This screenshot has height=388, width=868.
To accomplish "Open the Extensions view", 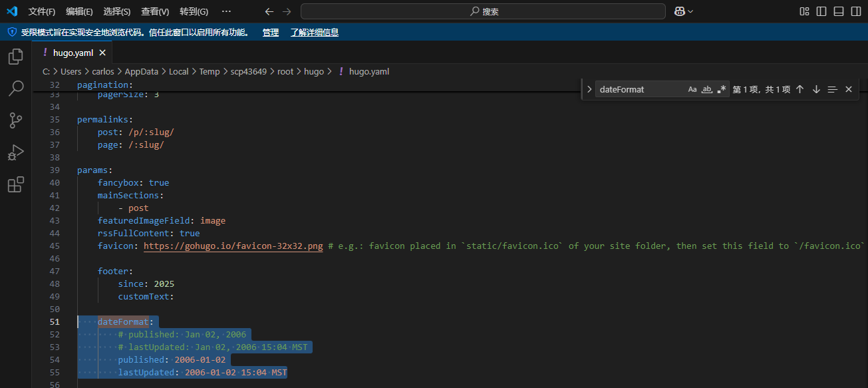I will tap(15, 184).
